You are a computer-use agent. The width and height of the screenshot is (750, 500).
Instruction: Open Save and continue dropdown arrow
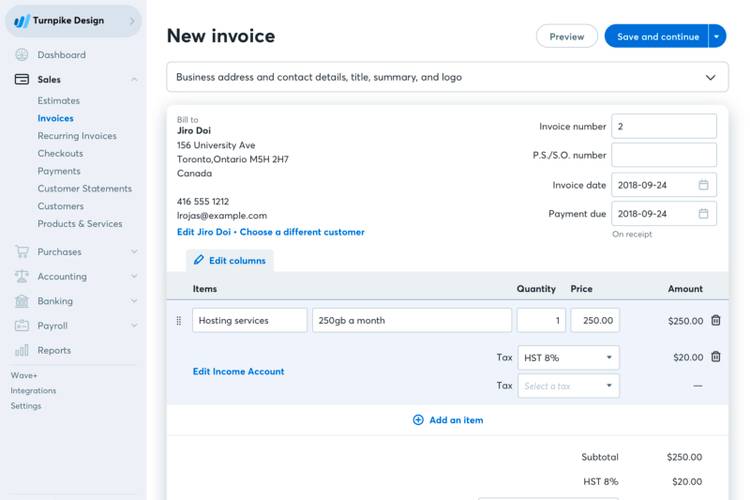[x=717, y=37]
